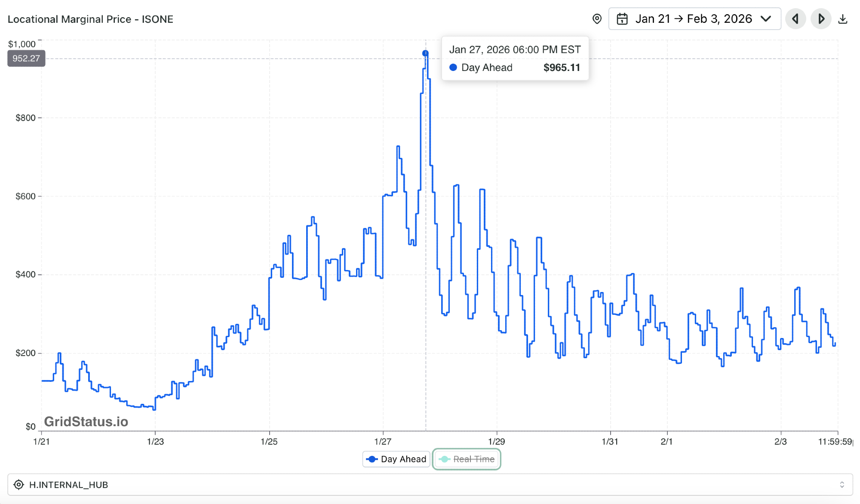Click target icon beside H.INTERNAL_HUB
Viewport: 860px width, 504px height.
coord(18,485)
